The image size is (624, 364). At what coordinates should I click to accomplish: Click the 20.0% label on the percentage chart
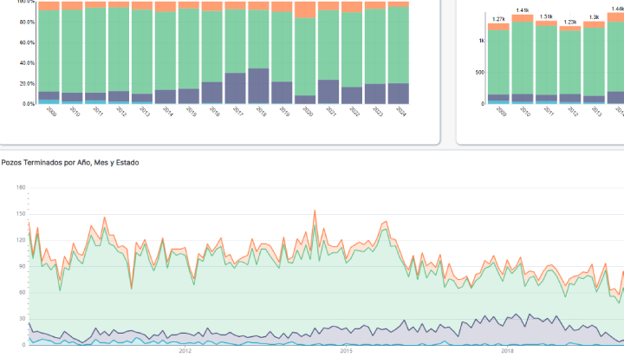click(x=27, y=83)
